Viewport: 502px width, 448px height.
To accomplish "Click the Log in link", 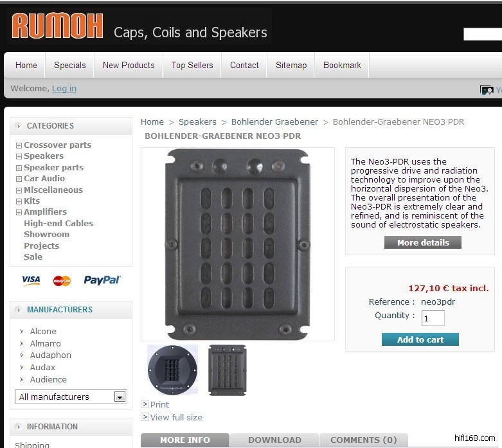I will (x=64, y=89).
